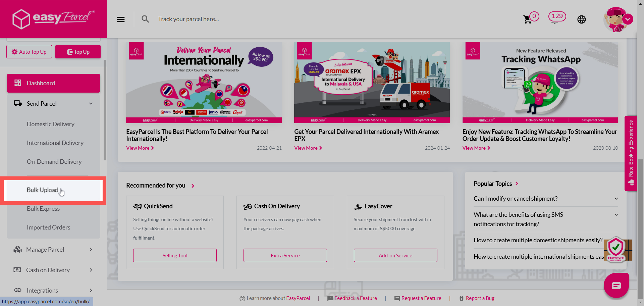Open 'How to create multiple international shipments' topic

(x=539, y=257)
